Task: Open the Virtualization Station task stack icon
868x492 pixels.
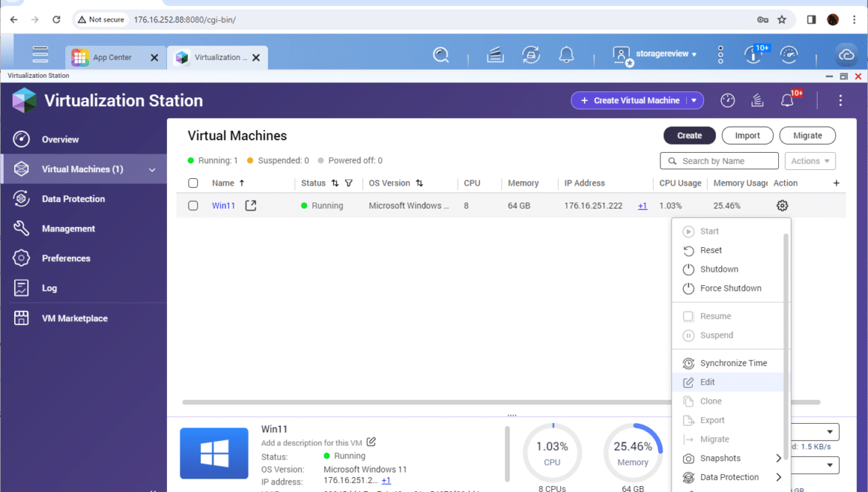Action: click(x=757, y=100)
